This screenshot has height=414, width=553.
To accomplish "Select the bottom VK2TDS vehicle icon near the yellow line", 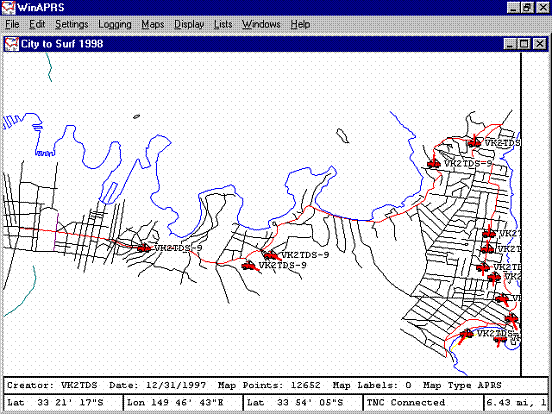I will (x=466, y=334).
